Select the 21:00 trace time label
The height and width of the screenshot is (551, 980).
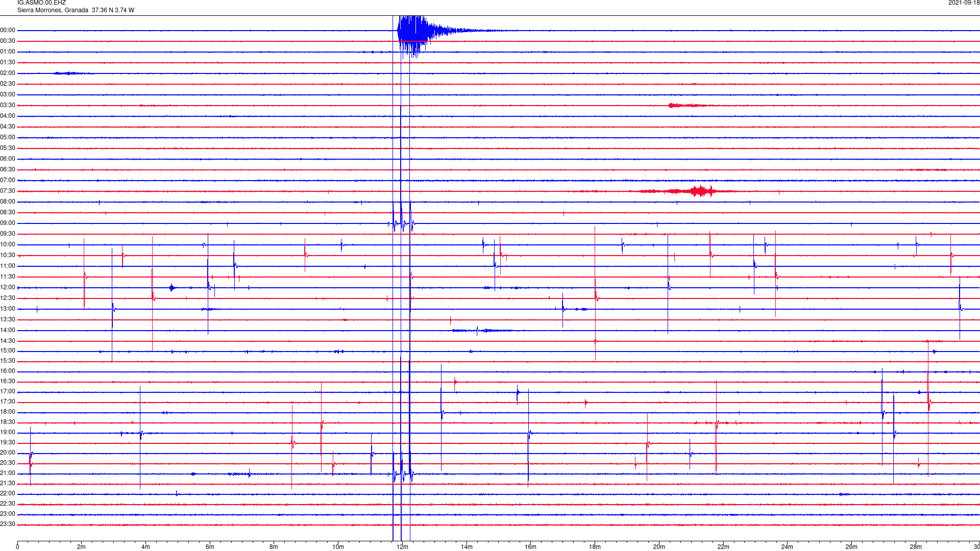pos(8,473)
